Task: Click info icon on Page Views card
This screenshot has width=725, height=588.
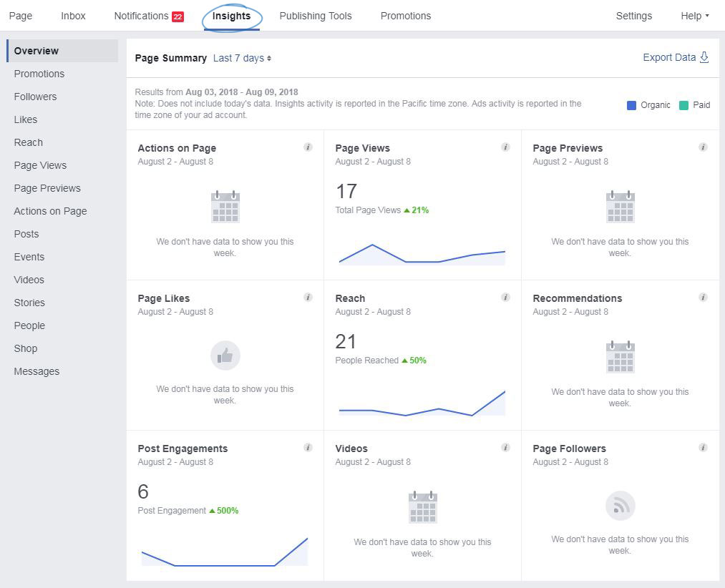Action: coord(505,147)
